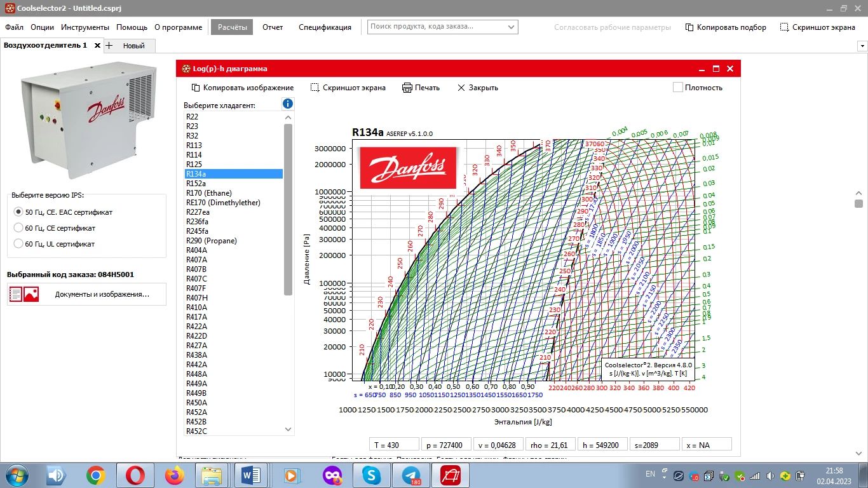868x488 pixels.
Task: Select R404A in refrigerant list
Action: click(234, 250)
